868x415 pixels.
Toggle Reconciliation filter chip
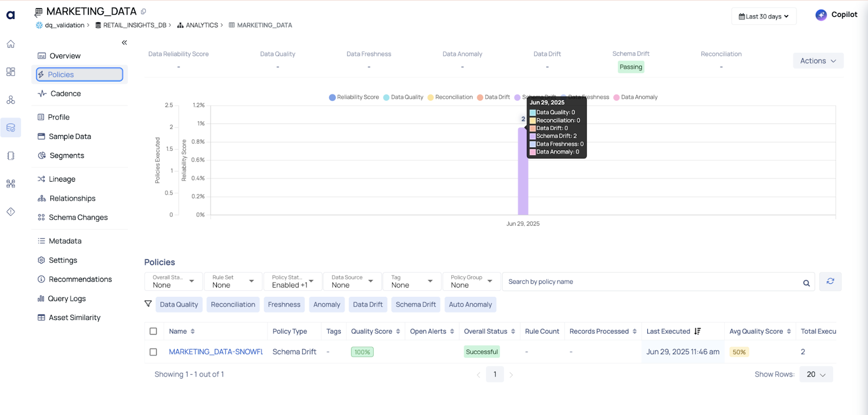[x=233, y=304]
